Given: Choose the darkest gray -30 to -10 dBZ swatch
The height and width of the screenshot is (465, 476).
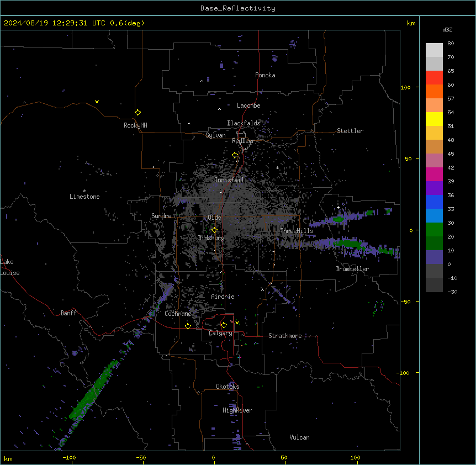Looking at the screenshot, I should click(434, 285).
